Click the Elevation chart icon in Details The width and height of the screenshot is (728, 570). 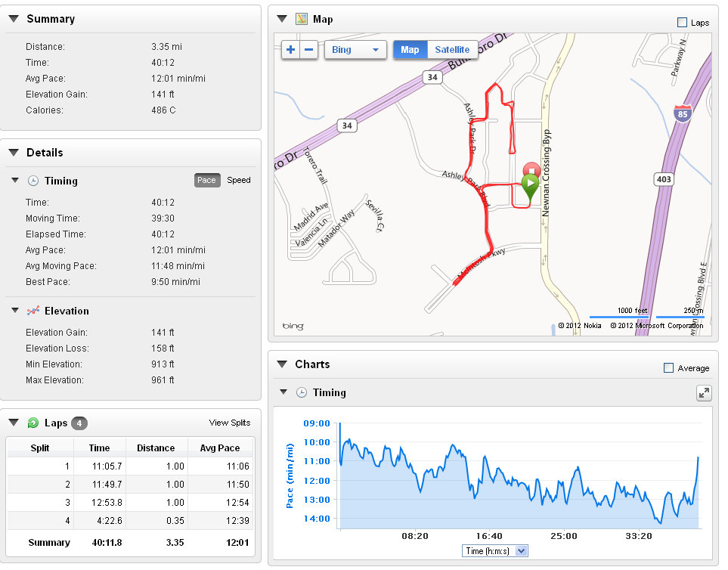(33, 311)
